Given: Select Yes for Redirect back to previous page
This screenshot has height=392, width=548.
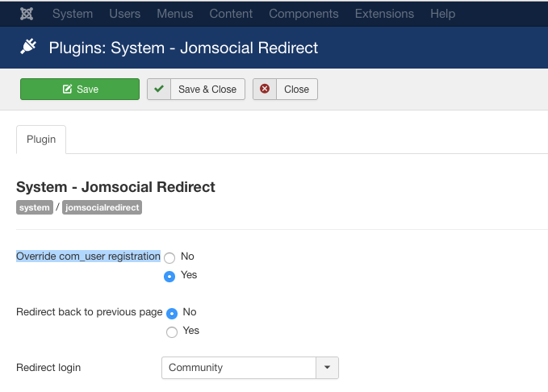Looking at the screenshot, I should pyautogui.click(x=172, y=332).
